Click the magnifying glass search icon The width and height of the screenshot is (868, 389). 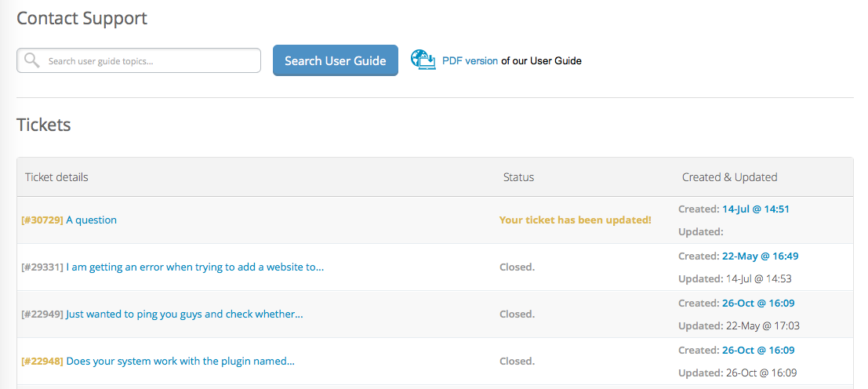click(x=31, y=60)
